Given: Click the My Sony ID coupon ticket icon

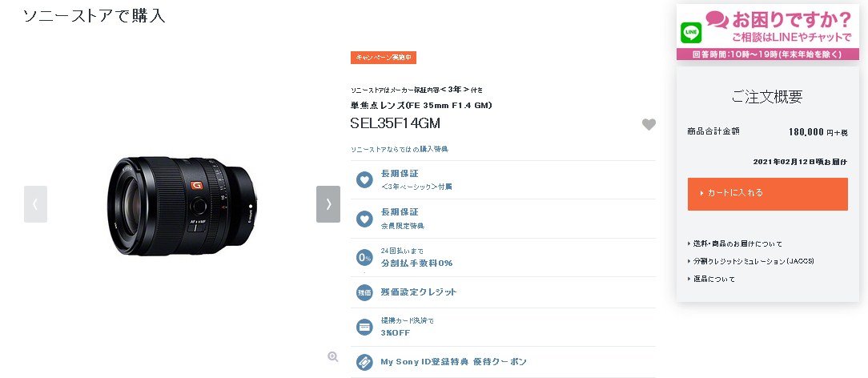Looking at the screenshot, I should coord(364,362).
